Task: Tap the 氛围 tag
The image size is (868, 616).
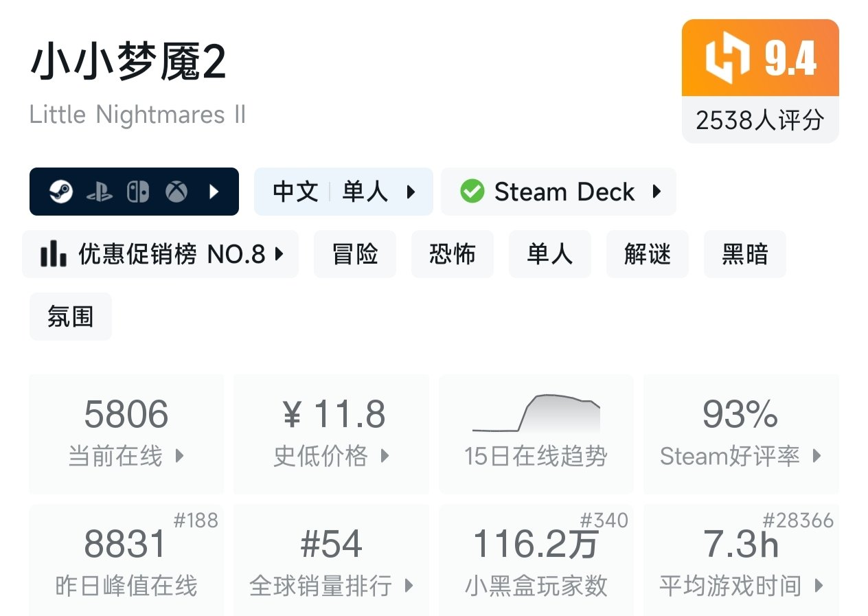Action: click(71, 317)
